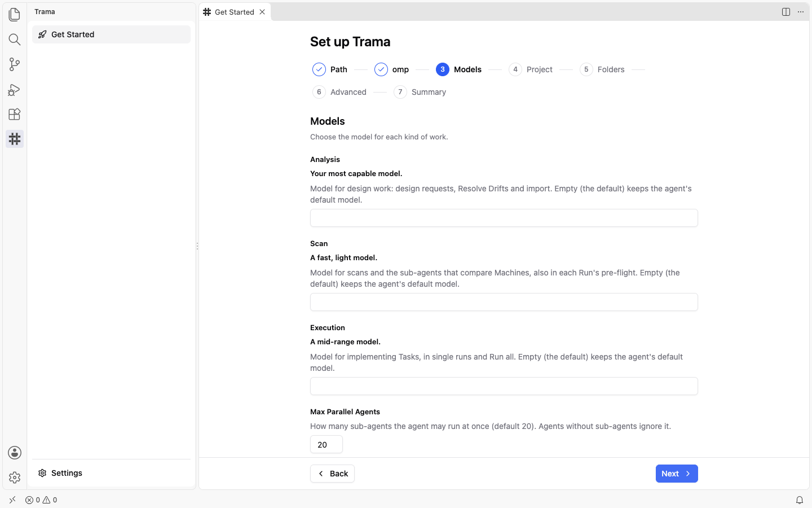Open the Search icon in activity bar

pyautogui.click(x=15, y=39)
